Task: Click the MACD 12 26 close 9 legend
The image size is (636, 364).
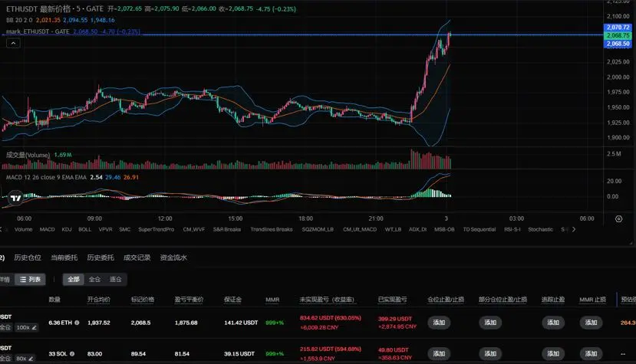Action: [46, 177]
